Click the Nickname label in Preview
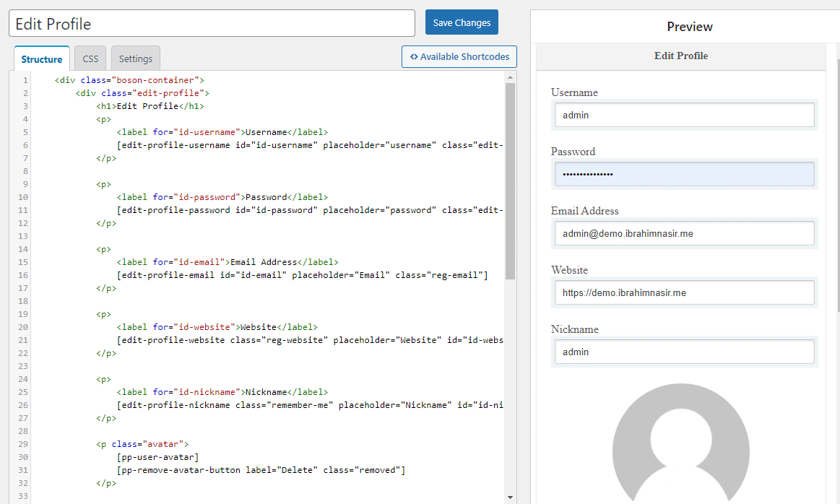 [x=575, y=329]
